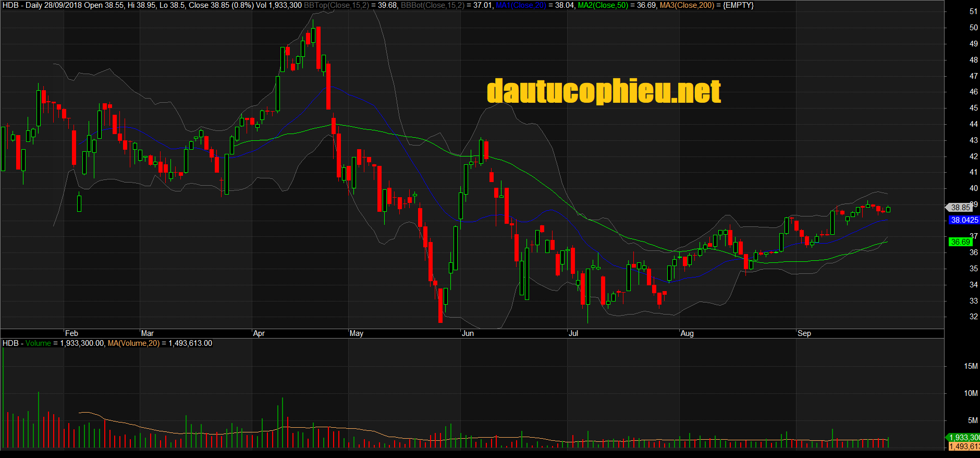980x458 pixels.
Task: Click the May month marker
Action: point(357,333)
